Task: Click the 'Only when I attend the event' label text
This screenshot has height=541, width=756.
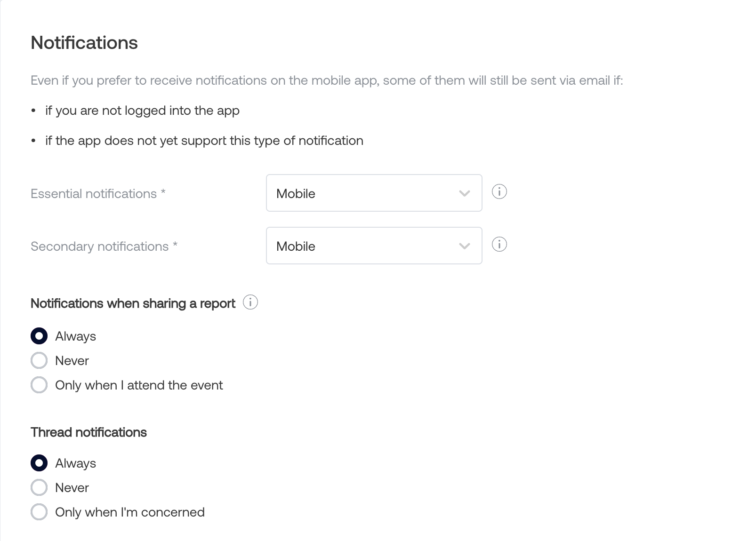Action: (x=139, y=385)
